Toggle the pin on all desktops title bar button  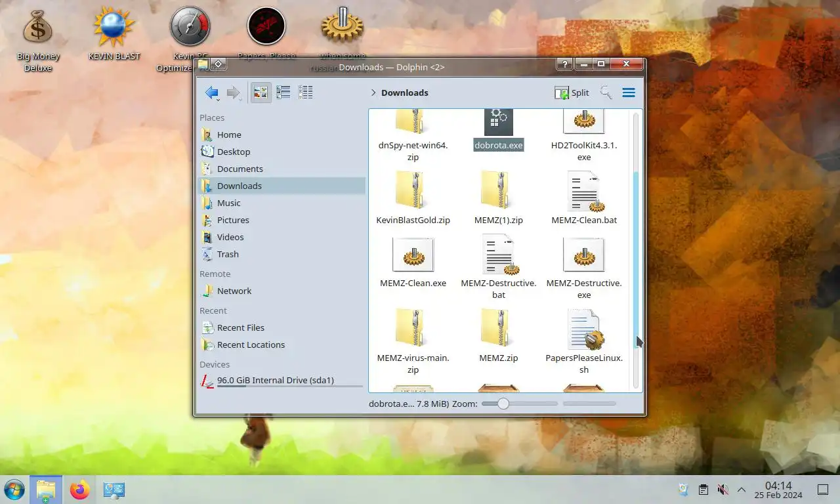coord(219,64)
